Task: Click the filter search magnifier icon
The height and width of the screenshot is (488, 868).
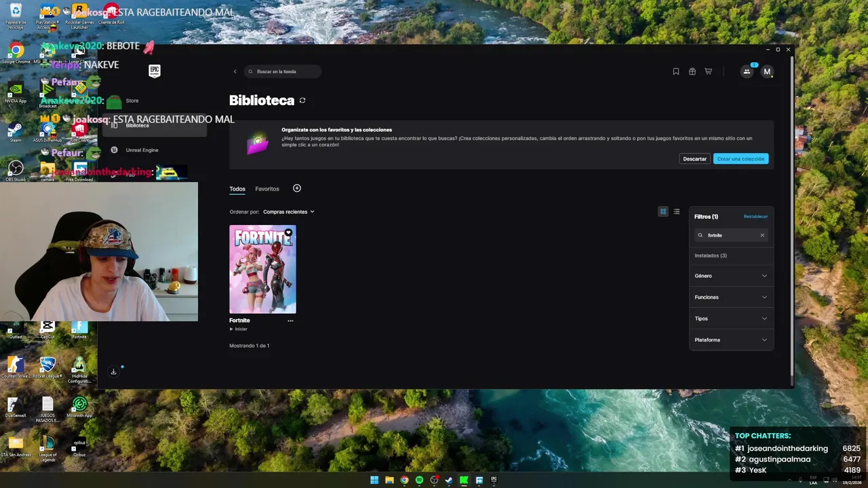Action: [701, 235]
